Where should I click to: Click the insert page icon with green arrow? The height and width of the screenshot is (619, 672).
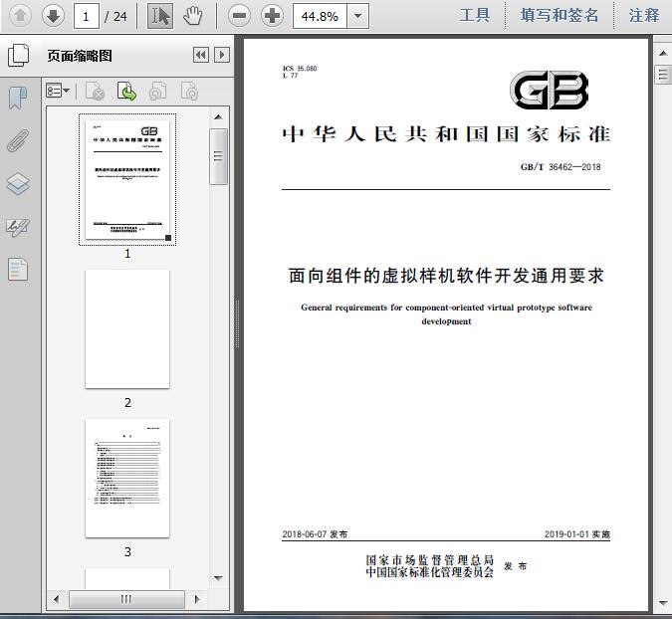click(127, 92)
